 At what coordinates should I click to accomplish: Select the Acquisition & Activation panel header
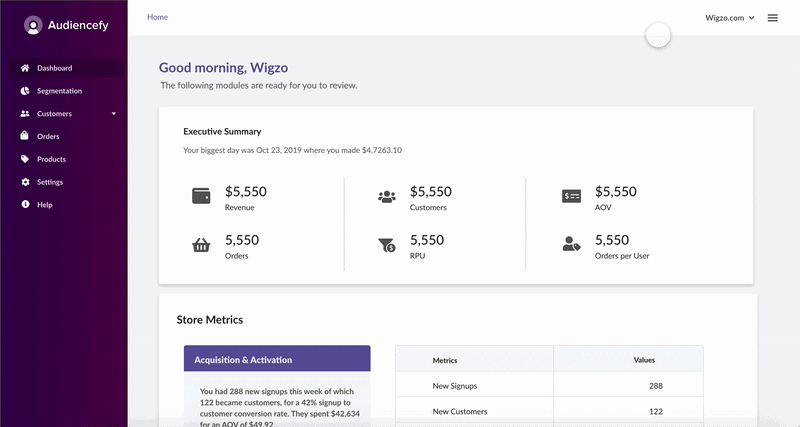(277, 359)
